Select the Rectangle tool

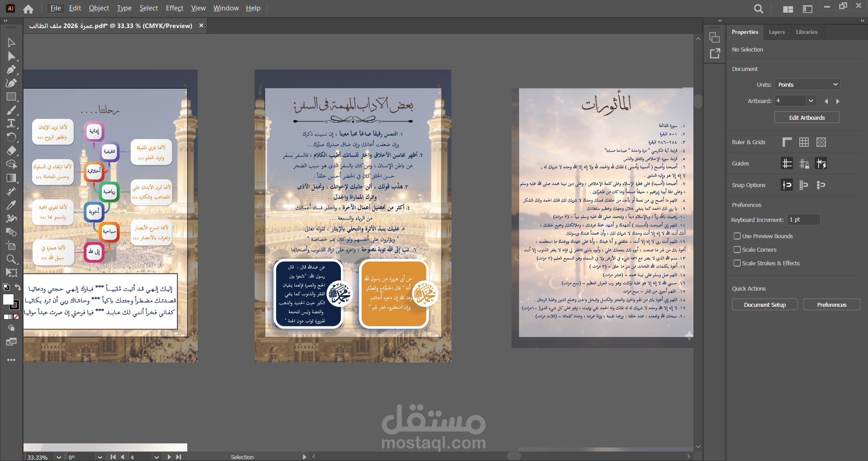point(11,97)
